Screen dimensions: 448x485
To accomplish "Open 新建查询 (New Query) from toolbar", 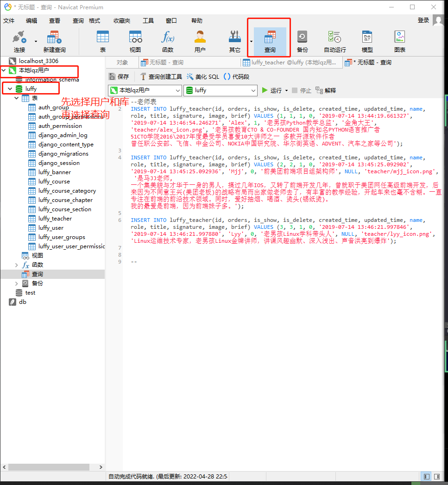I will [55, 41].
